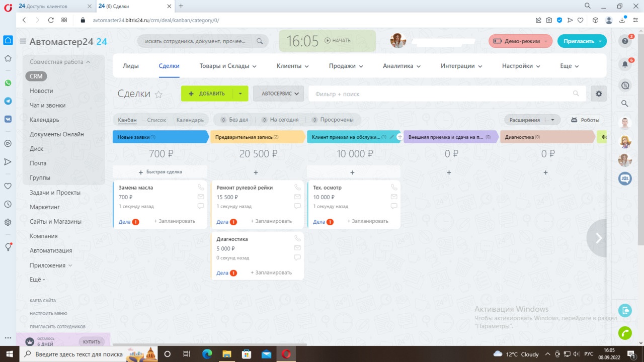Expand the Товары и Склады menu
This screenshot has height=362, width=644.
(x=228, y=66)
